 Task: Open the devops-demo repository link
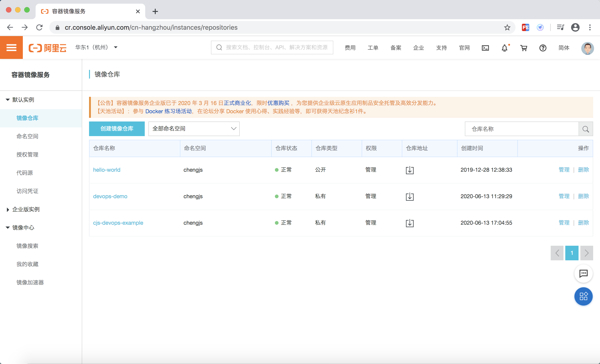pos(110,196)
